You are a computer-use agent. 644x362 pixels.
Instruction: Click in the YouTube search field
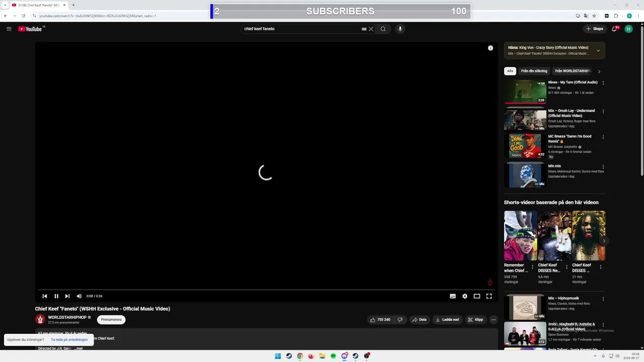click(301, 29)
